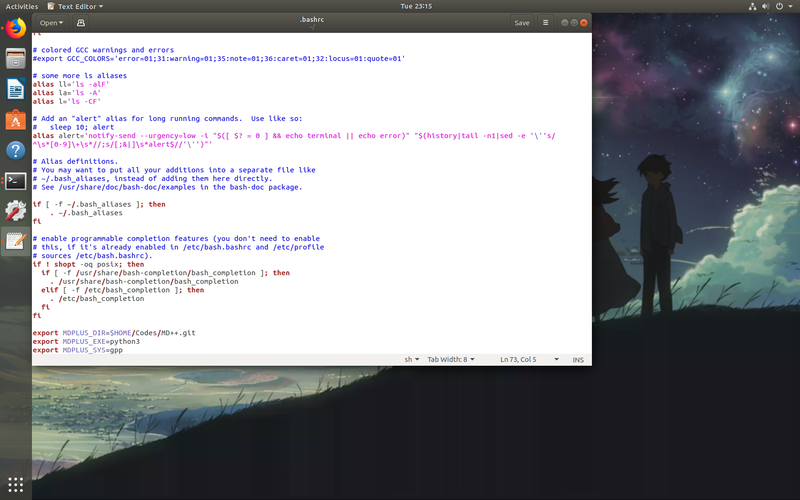Place cursor on '# sleep 10; alert' comment
The image size is (800, 500).
73,127
